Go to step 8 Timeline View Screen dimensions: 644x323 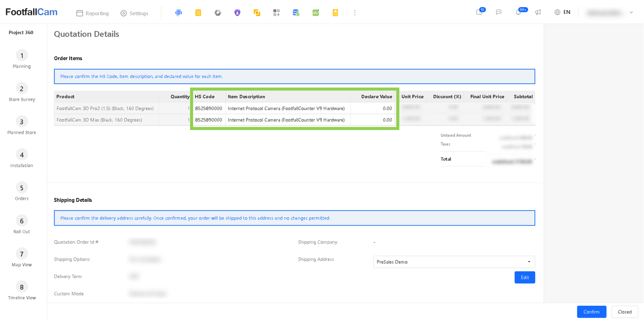(x=22, y=290)
